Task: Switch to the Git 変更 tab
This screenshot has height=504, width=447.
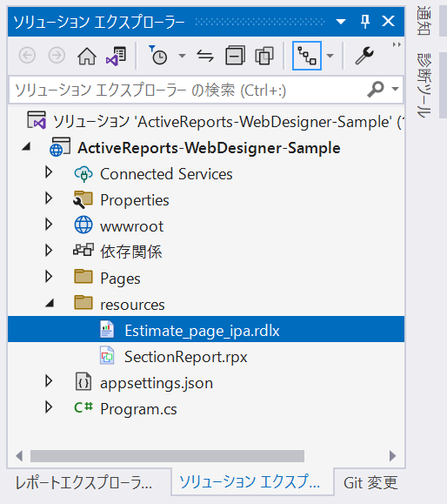Action: coord(370,483)
